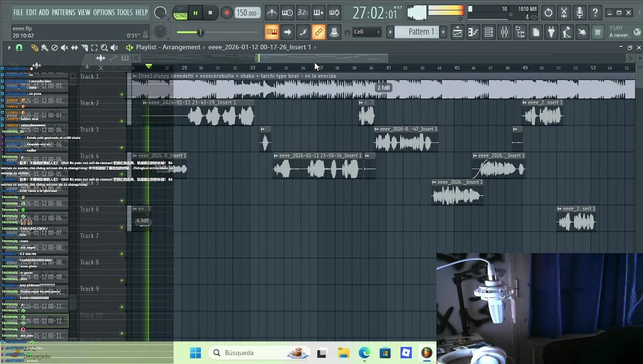Click the master volume knob

click(x=160, y=13)
